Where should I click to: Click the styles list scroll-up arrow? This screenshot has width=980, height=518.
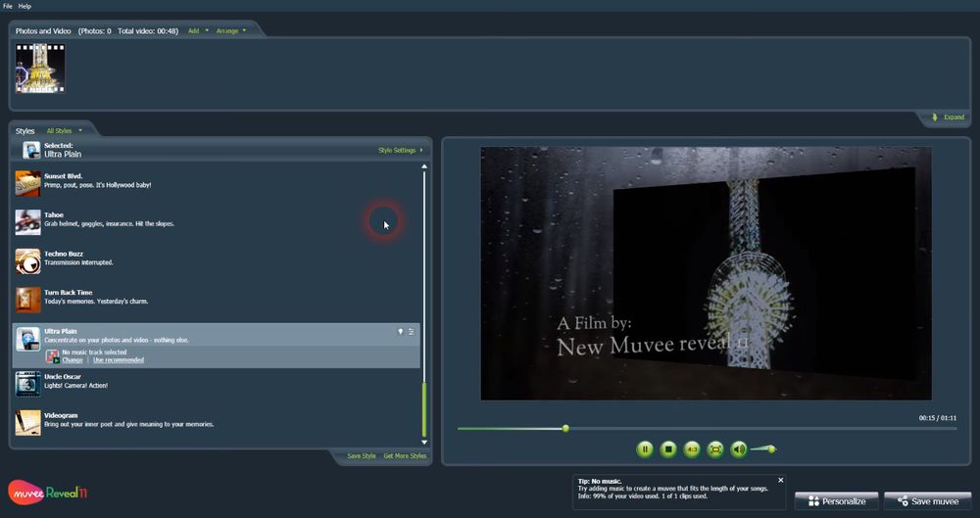pos(424,166)
